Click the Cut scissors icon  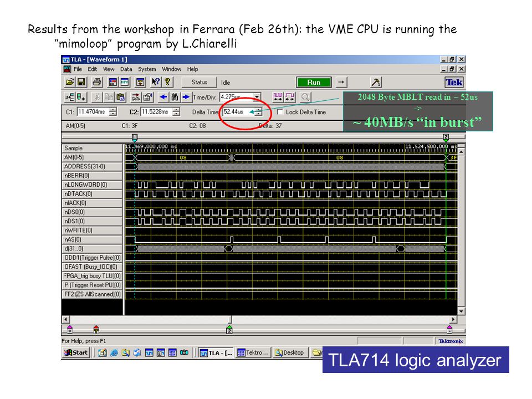pos(97,98)
